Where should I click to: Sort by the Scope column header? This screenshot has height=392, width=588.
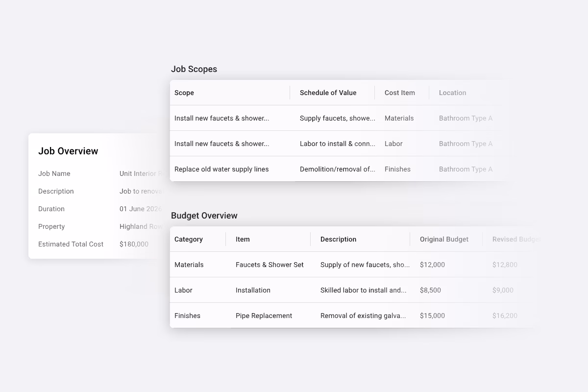(184, 93)
